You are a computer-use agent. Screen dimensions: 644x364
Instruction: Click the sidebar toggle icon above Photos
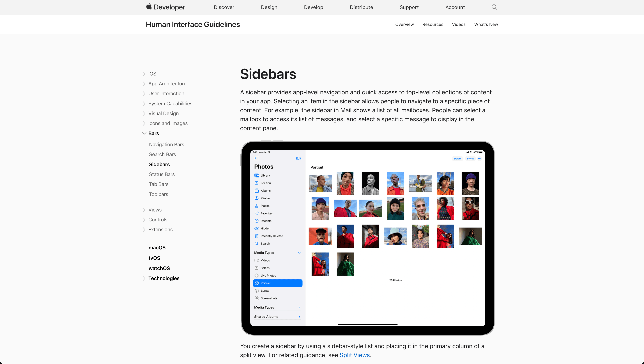point(257,158)
